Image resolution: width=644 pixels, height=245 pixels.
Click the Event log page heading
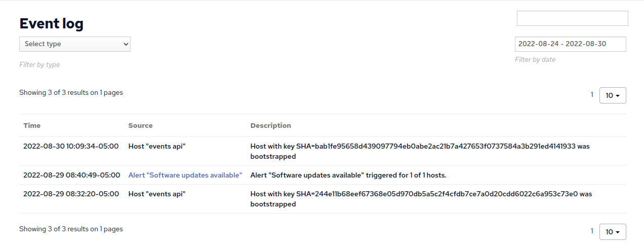(x=51, y=23)
